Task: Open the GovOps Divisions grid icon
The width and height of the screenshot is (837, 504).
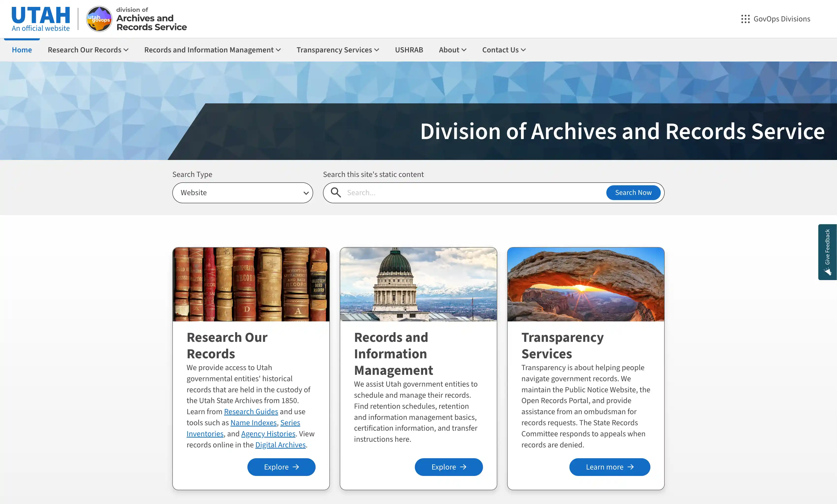Action: pyautogui.click(x=745, y=19)
